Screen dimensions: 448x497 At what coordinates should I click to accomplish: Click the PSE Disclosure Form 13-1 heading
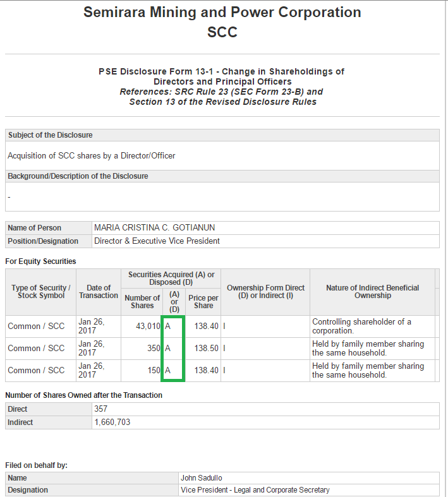click(222, 71)
